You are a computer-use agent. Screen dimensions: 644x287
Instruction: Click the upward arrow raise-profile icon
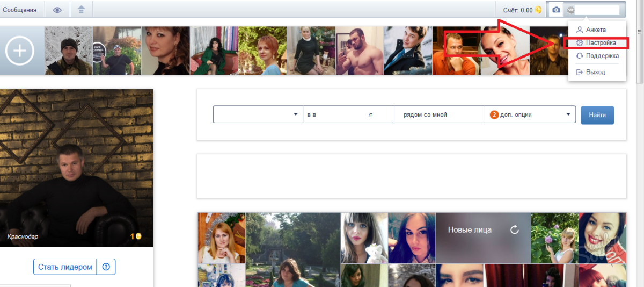tap(81, 10)
